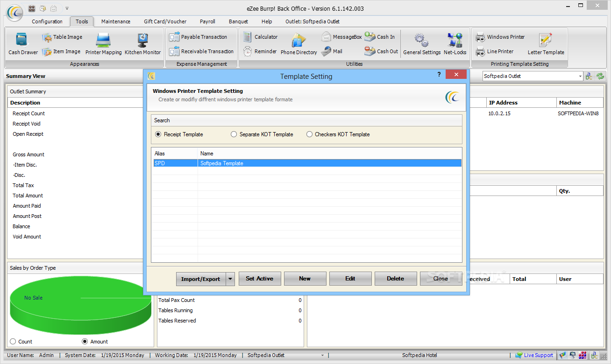The height and width of the screenshot is (364, 611).
Task: Open Line Printer template setting
Action: tap(494, 51)
